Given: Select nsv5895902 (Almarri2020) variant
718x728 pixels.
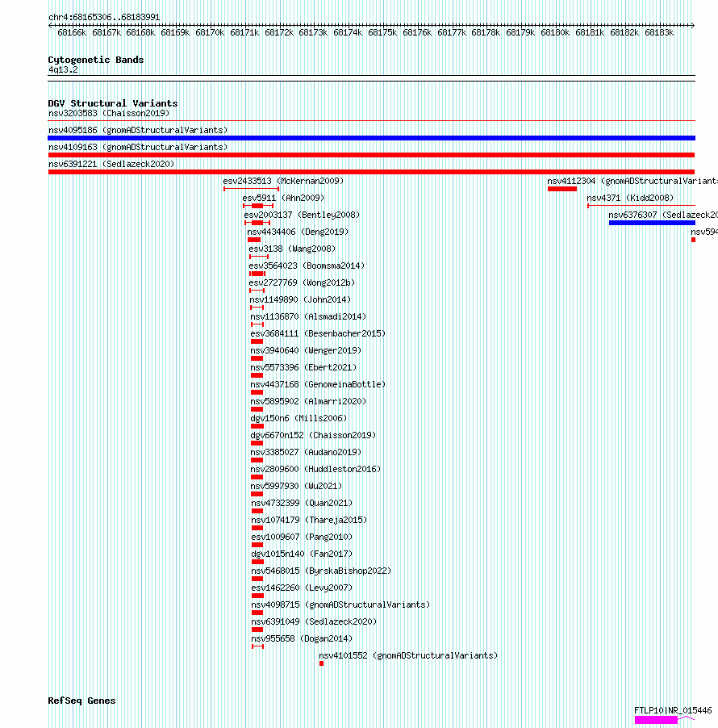Looking at the screenshot, I should (308, 401).
